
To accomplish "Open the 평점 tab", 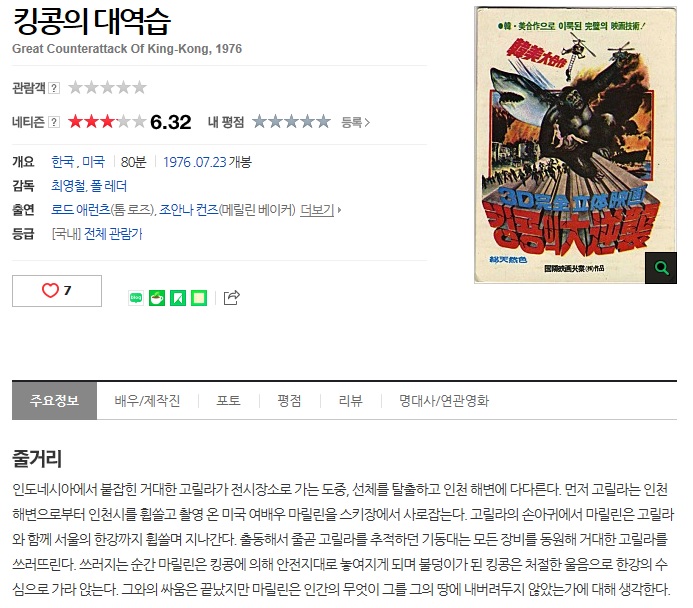I will pyautogui.click(x=289, y=401).
